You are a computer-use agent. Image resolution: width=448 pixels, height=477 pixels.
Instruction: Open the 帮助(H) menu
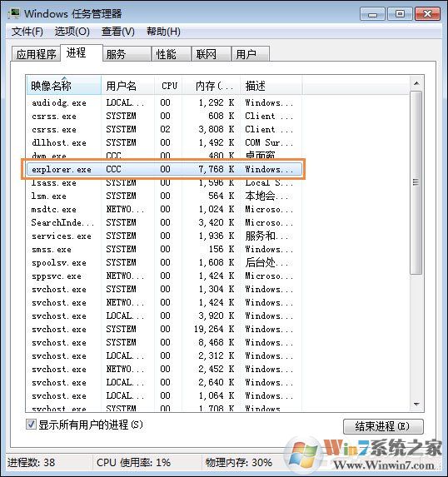163,32
